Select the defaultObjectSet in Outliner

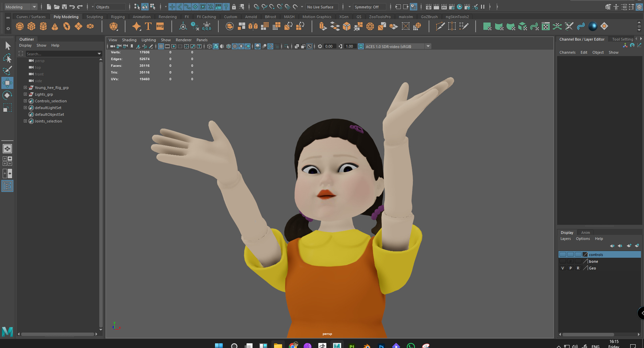click(49, 114)
